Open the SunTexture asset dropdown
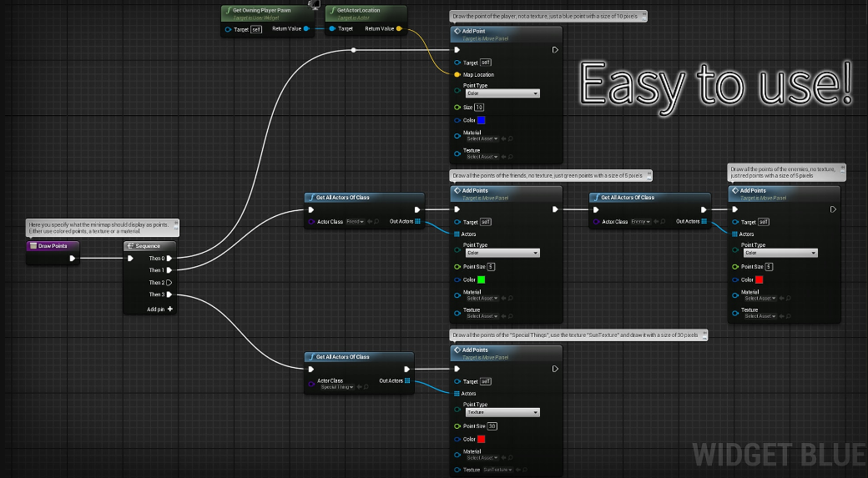The height and width of the screenshot is (478, 868). (497, 470)
